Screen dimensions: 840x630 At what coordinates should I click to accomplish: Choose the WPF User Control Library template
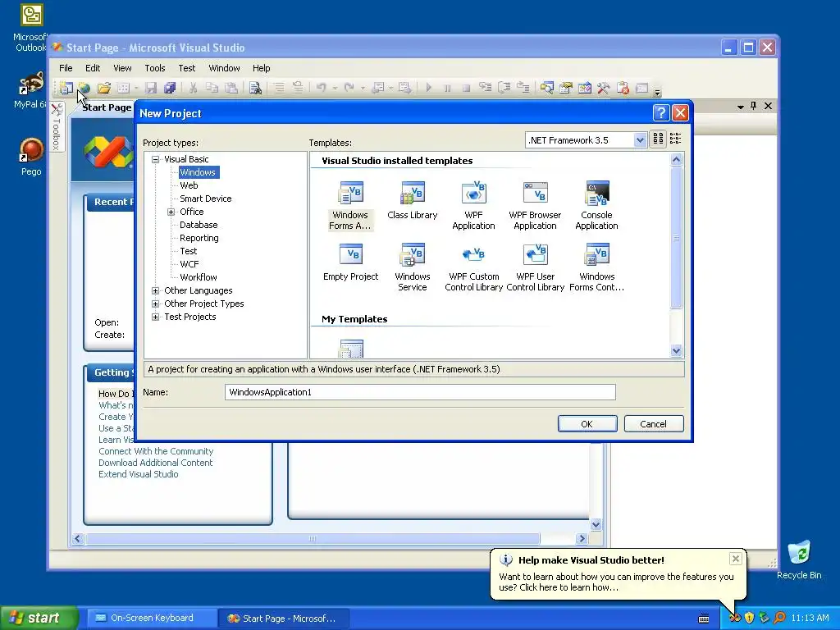(535, 267)
